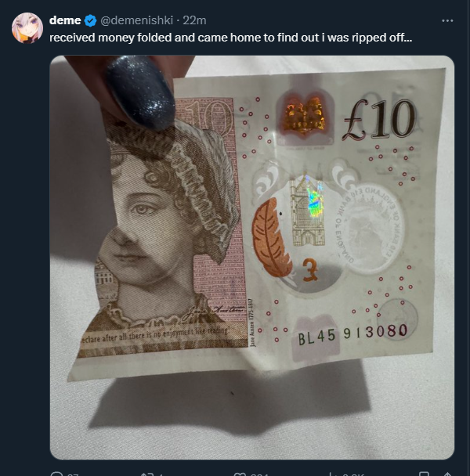This screenshot has height=476, width=470.
Task: Click the share upload arrow icon
Action: pos(448,474)
